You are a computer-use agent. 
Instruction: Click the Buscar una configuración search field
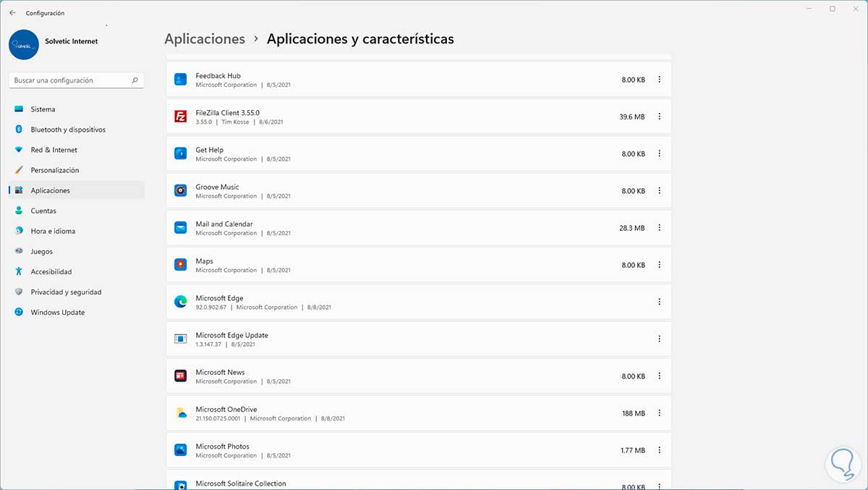coord(71,80)
